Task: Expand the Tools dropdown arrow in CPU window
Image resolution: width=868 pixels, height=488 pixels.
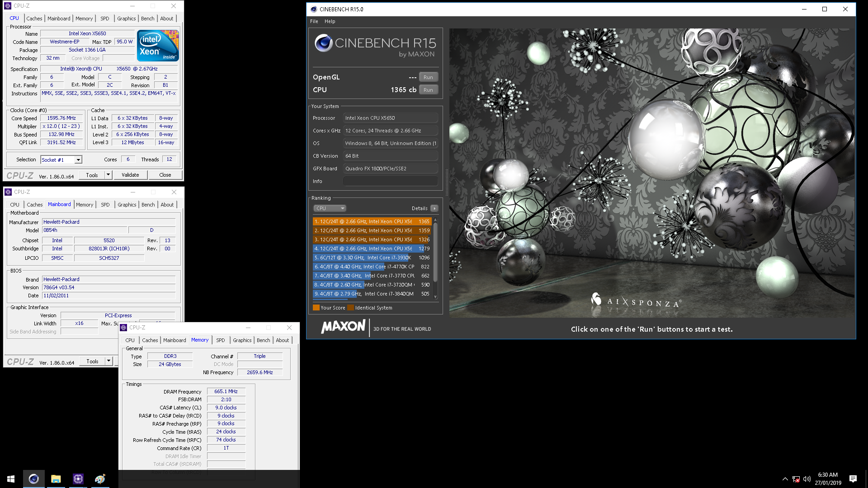Action: point(108,175)
